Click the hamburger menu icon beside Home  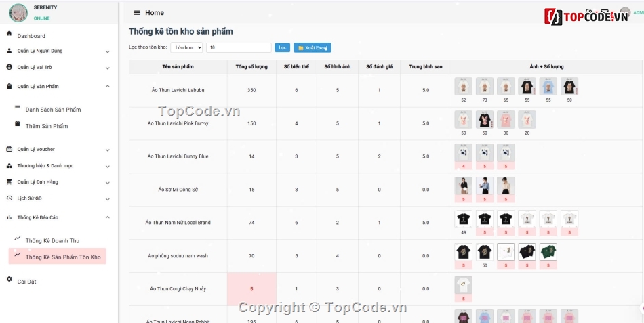pyautogui.click(x=137, y=13)
